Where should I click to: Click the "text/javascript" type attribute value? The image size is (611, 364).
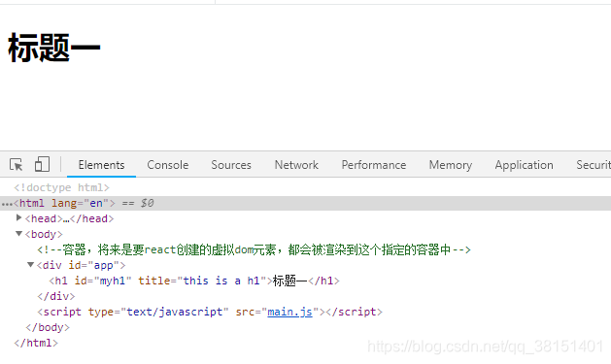click(175, 312)
